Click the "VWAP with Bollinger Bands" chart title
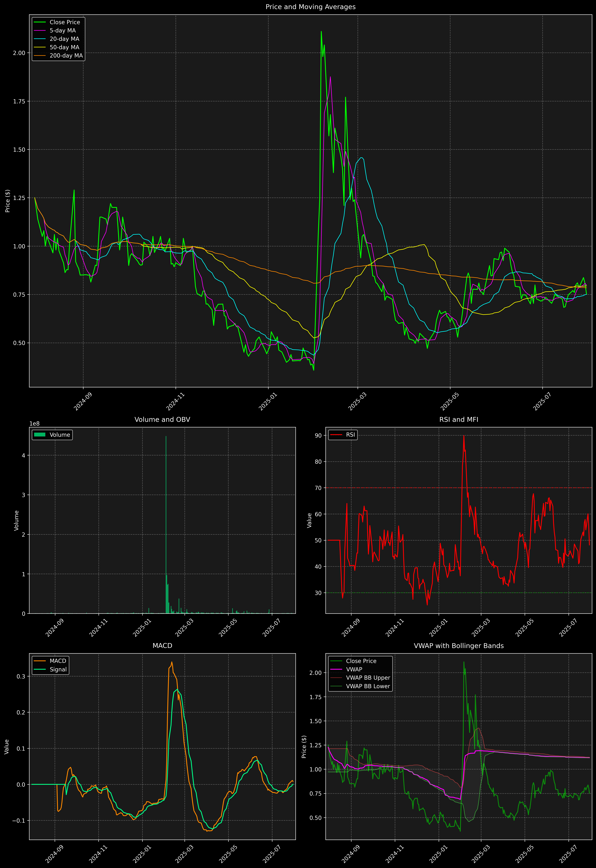Screen dimensions: 596x868 pyautogui.click(x=459, y=646)
